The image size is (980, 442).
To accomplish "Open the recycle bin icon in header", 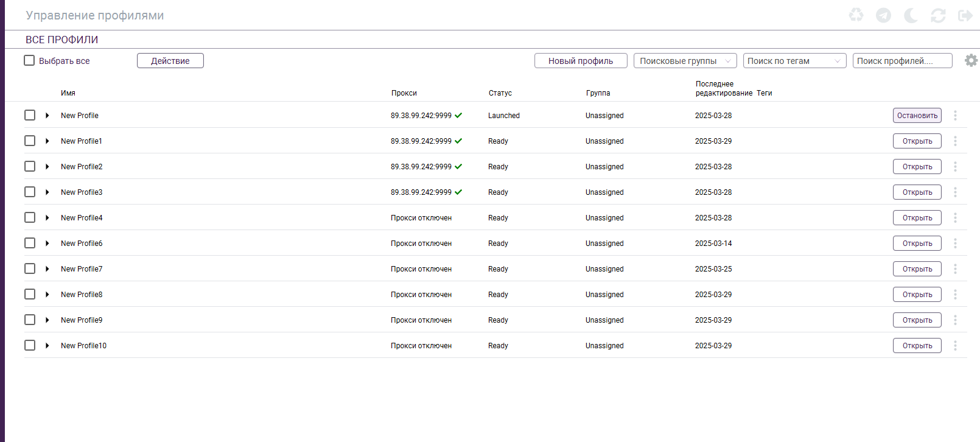I will point(856,15).
